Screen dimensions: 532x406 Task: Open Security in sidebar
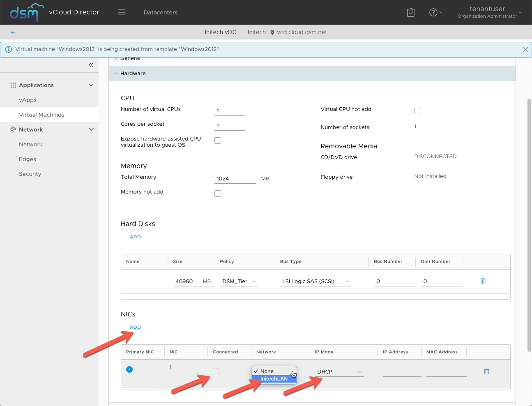[x=30, y=174]
